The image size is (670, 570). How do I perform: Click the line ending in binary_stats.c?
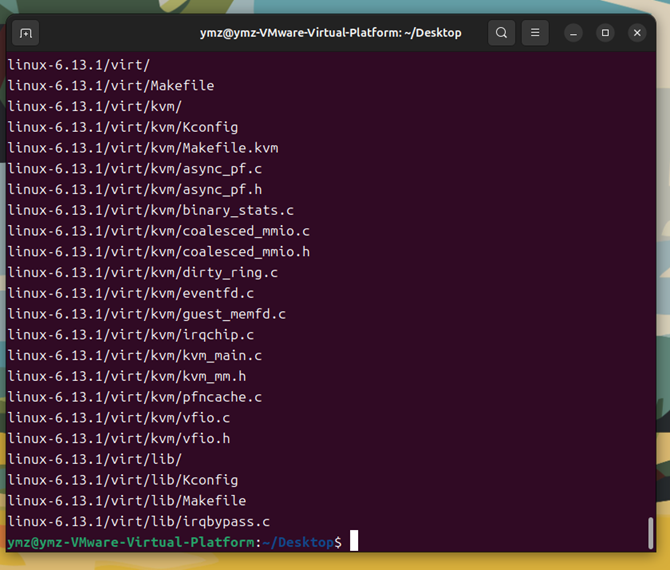pos(150,210)
